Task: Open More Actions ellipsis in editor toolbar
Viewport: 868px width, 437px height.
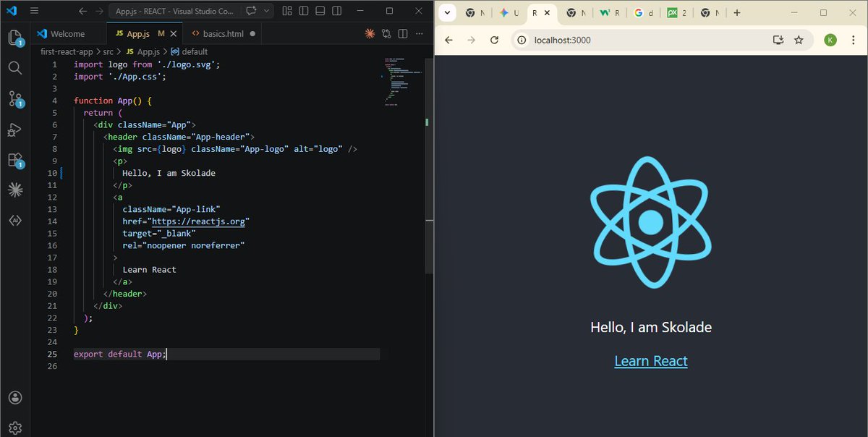Action: pos(420,33)
